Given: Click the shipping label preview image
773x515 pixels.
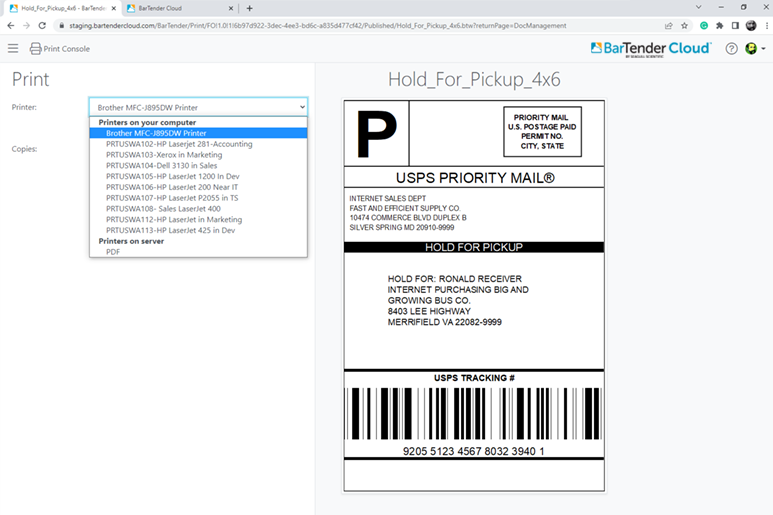Looking at the screenshot, I should click(x=473, y=295).
